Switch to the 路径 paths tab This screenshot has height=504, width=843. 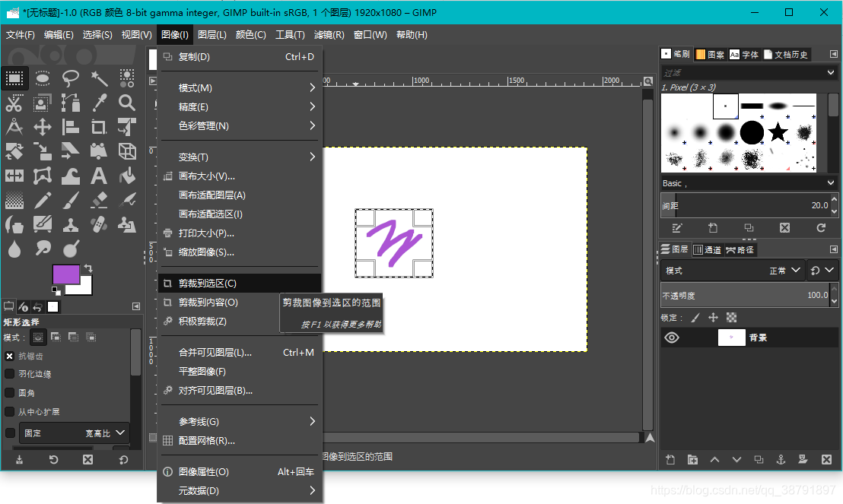[740, 249]
